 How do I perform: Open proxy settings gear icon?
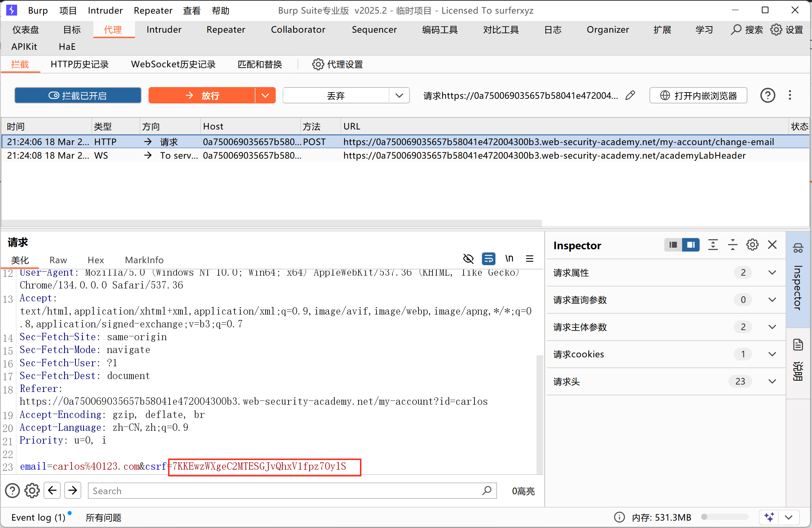pyautogui.click(x=318, y=64)
